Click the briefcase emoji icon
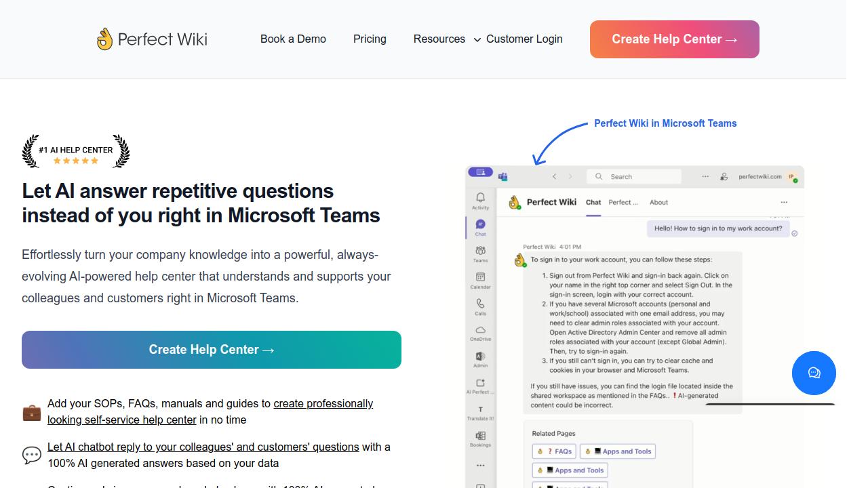868x488 pixels. (32, 412)
